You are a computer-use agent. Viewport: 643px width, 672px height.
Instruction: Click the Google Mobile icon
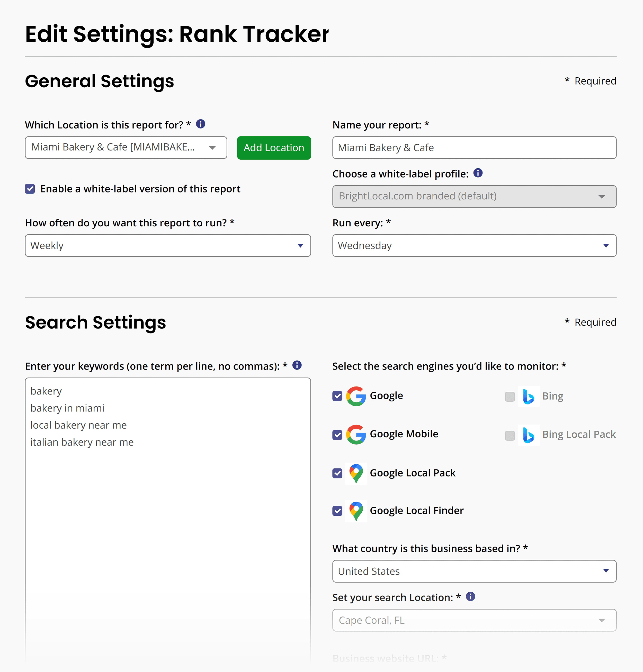tap(356, 434)
